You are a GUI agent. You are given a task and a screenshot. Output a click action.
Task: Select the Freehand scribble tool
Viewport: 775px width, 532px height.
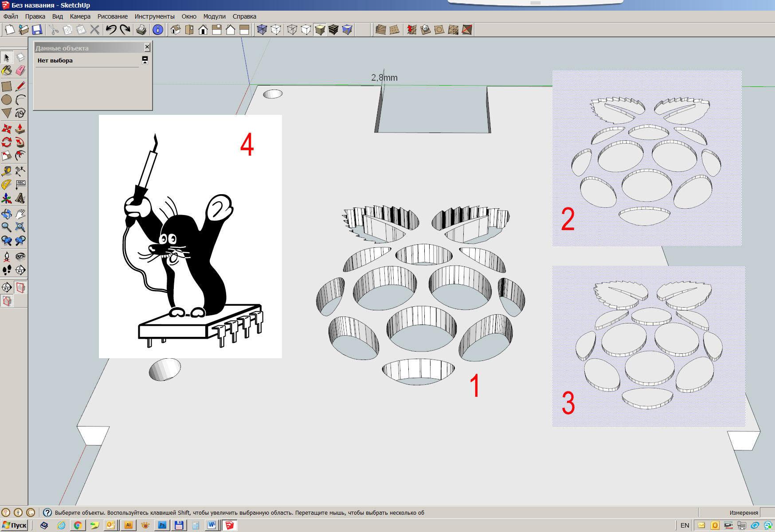(x=20, y=113)
